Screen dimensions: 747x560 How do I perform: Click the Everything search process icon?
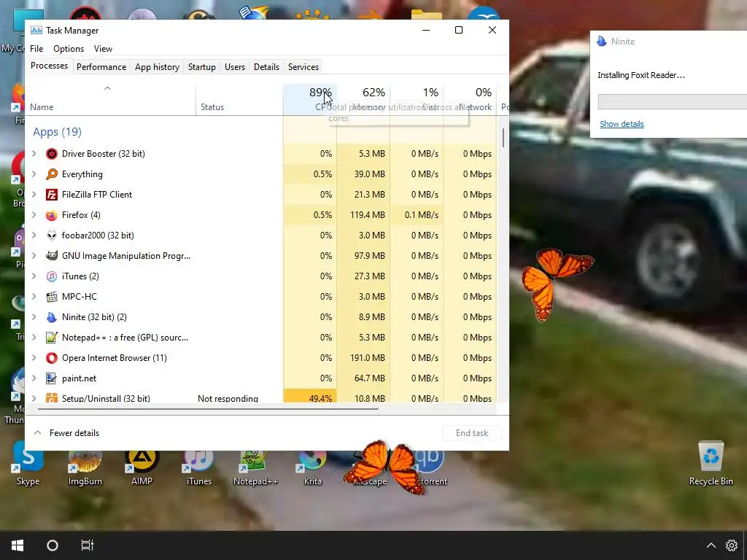coord(52,174)
